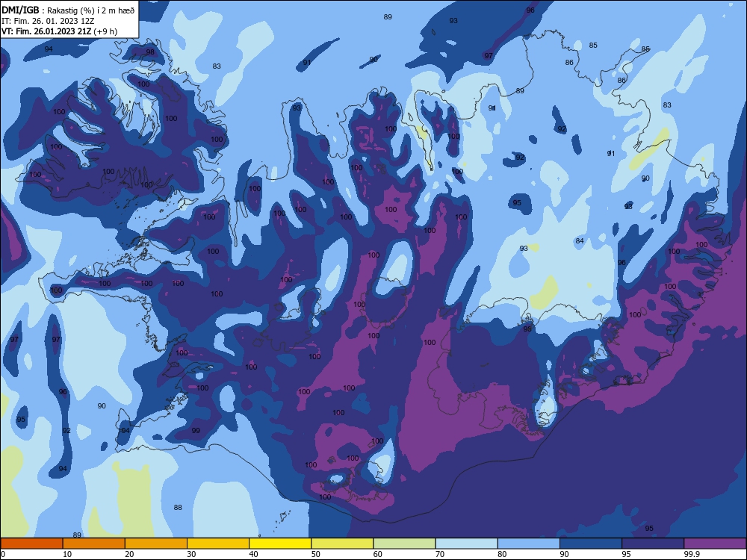Select the '60' legend scale label
The width and height of the screenshot is (747, 560).
coord(378,554)
